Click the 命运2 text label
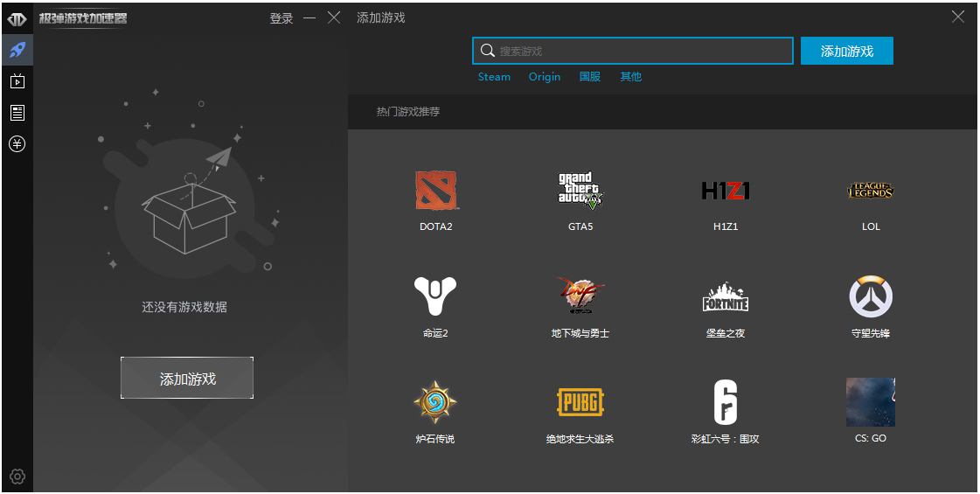Screen dimensions: 980x494 435,332
